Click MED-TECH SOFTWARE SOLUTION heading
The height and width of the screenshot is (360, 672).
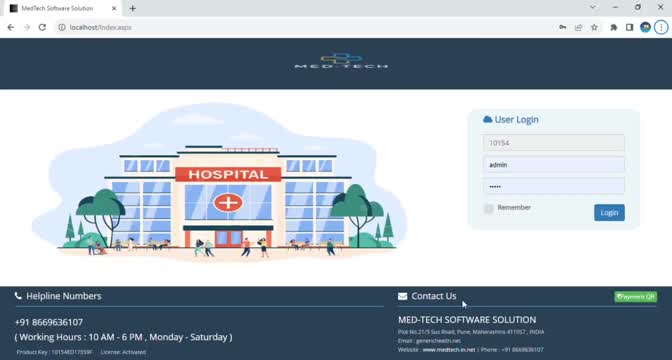[x=467, y=320]
